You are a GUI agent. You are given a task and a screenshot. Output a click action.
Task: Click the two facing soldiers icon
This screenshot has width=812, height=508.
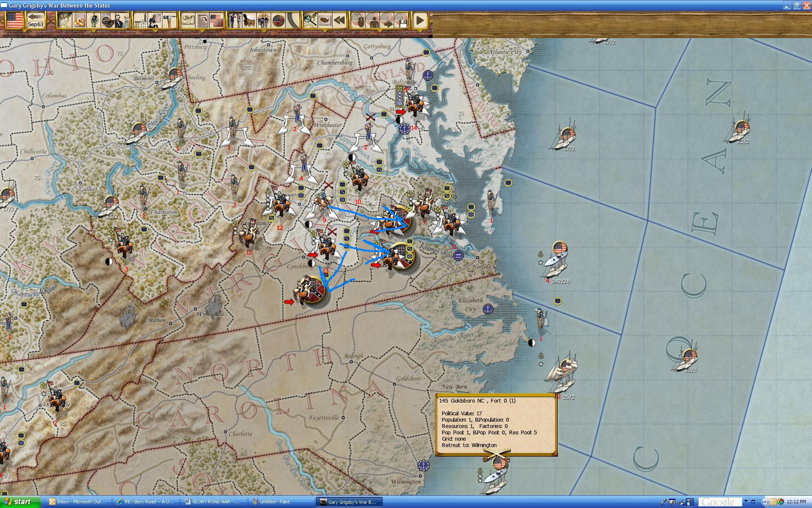235,20
